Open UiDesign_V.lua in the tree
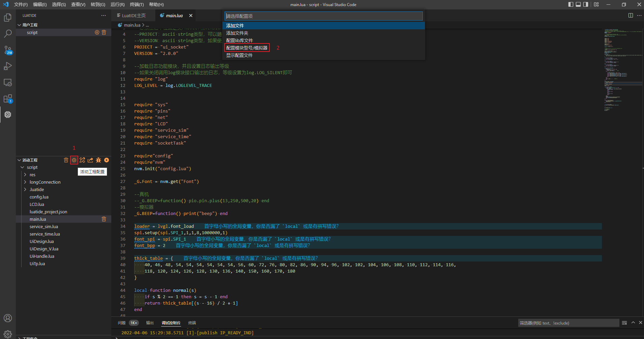This screenshot has width=644, height=339. (x=44, y=249)
